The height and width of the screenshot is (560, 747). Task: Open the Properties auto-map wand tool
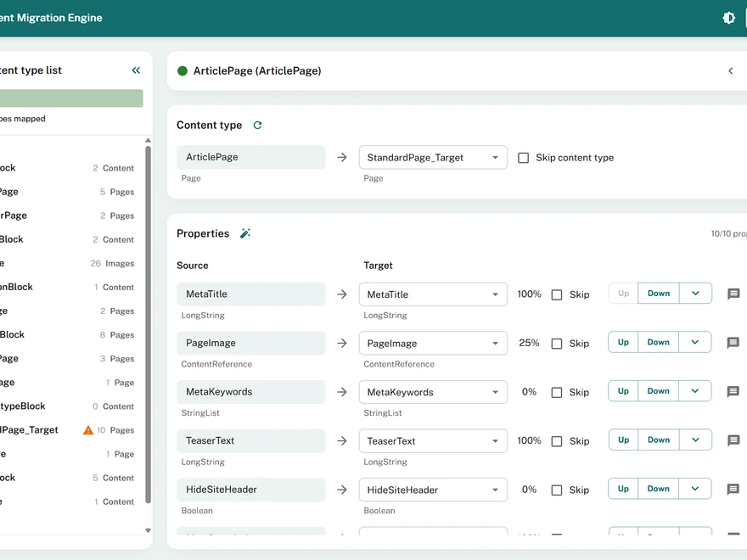(245, 232)
